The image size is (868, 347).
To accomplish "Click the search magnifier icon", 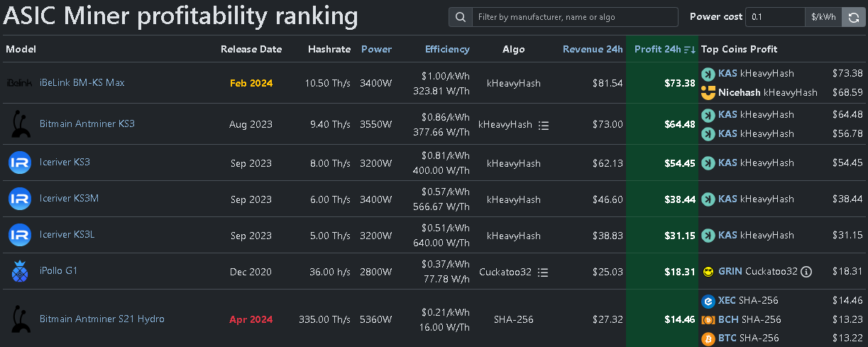I will pyautogui.click(x=461, y=17).
